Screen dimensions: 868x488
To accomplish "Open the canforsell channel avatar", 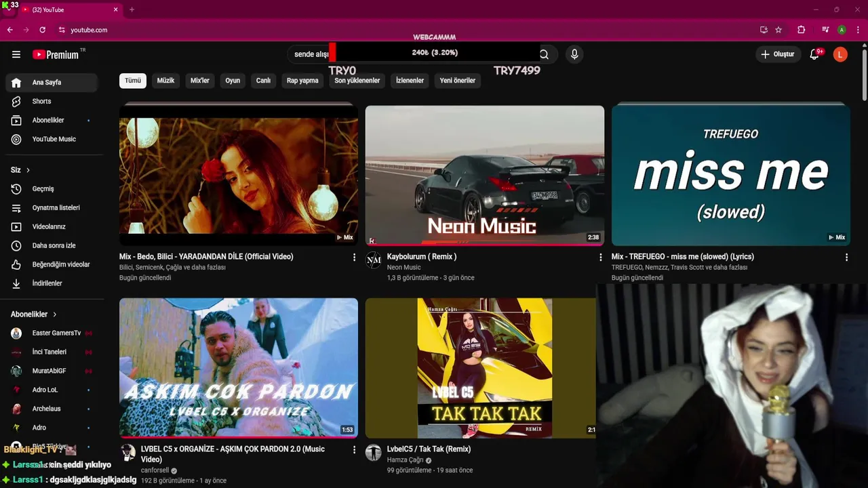I will tap(127, 453).
